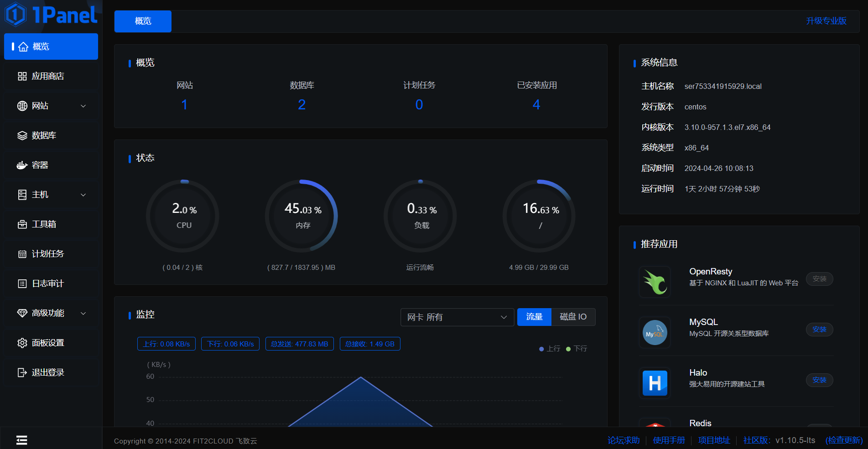The image size is (868, 449).
Task: Click the disk / usage gauge
Action: [x=539, y=216]
